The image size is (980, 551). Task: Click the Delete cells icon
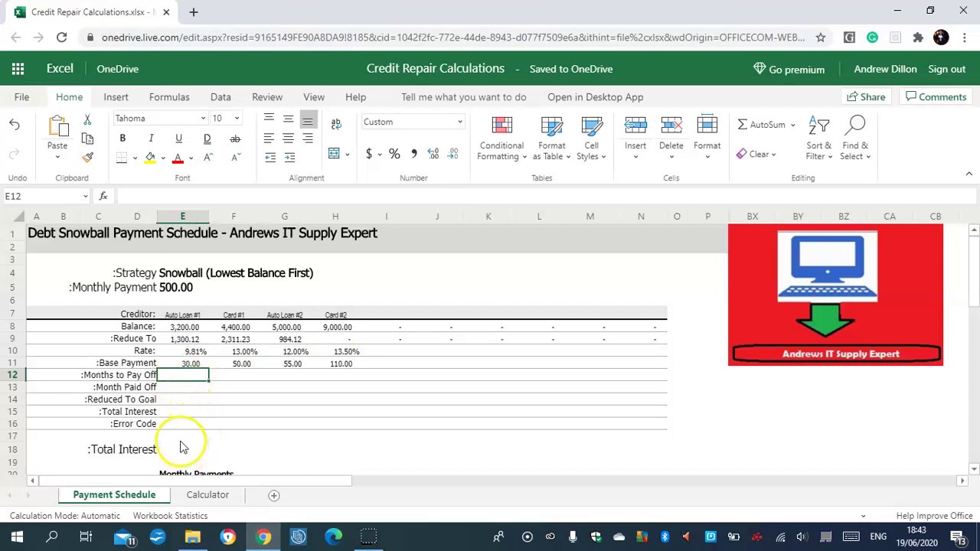tap(671, 126)
